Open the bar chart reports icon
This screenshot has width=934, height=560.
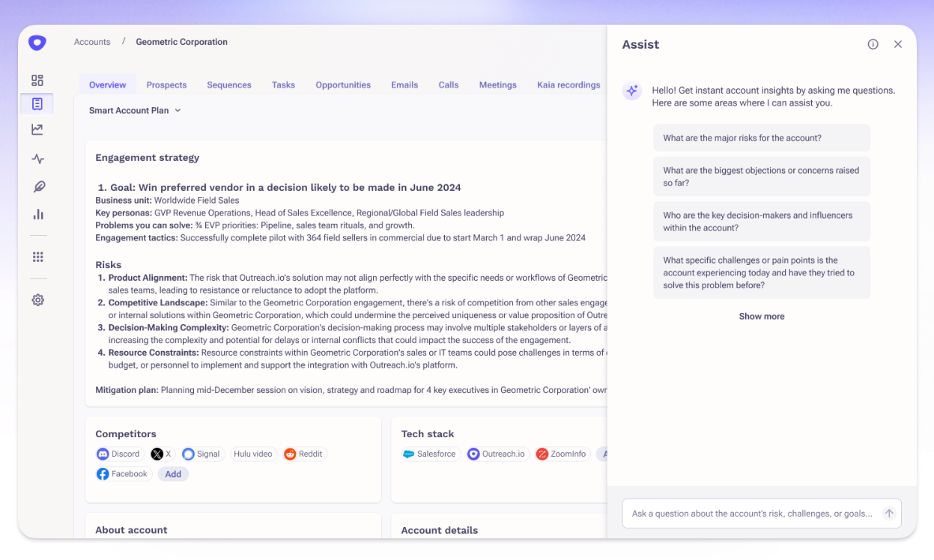[37, 214]
